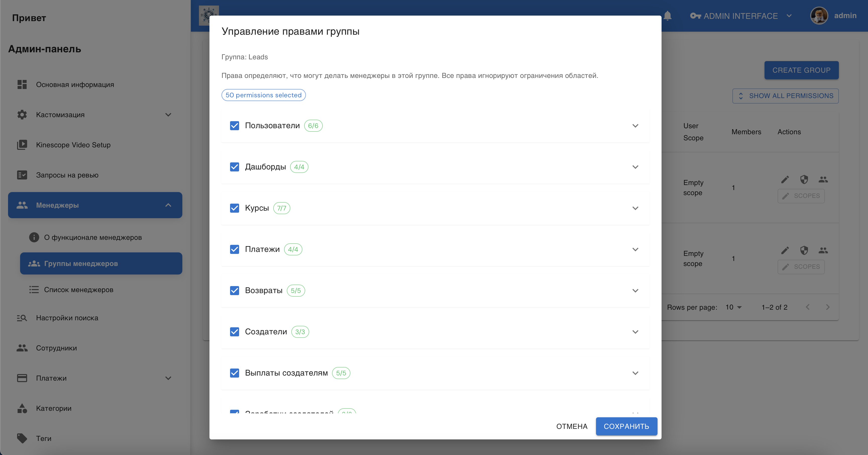
Task: Click the admin avatar picture
Action: 819,16
